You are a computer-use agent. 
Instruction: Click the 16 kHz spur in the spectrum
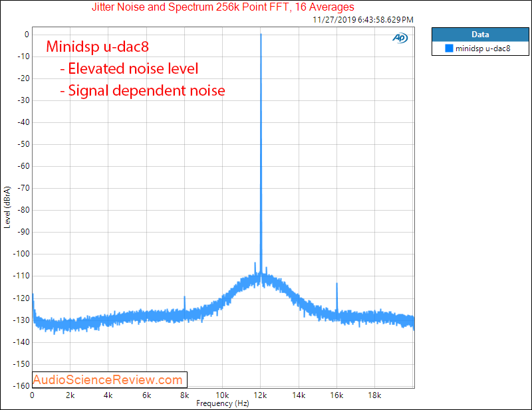click(x=337, y=297)
